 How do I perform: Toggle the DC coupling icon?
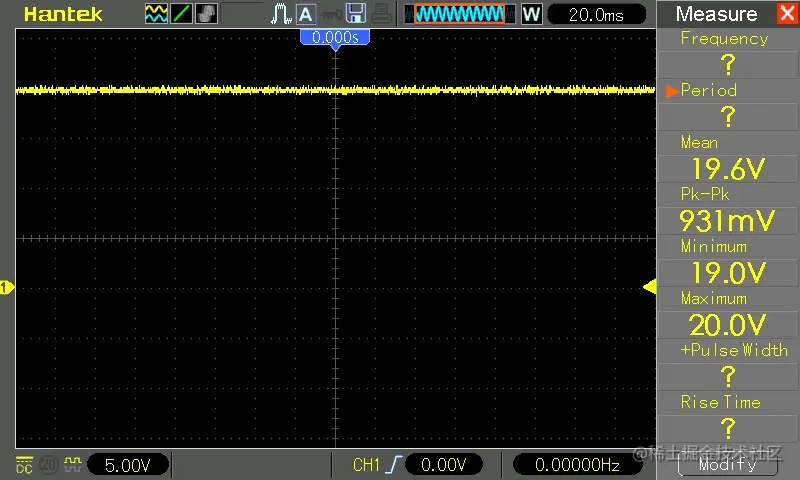[x=24, y=465]
